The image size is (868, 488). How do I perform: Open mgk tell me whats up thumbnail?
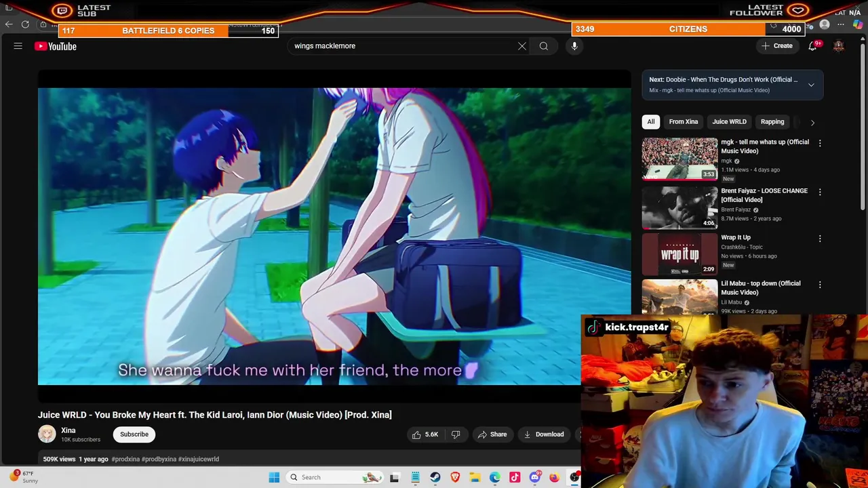tap(679, 159)
